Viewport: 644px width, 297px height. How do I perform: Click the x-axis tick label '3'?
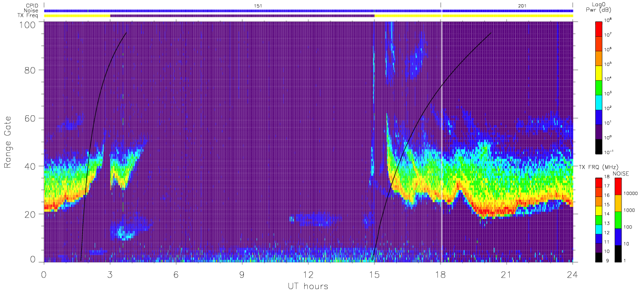coord(110,274)
